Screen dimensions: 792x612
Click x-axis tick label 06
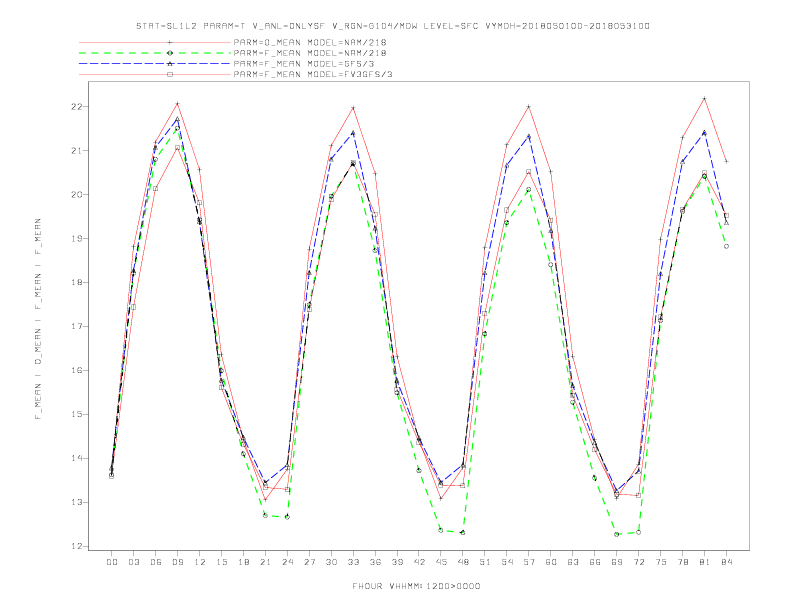(x=156, y=562)
